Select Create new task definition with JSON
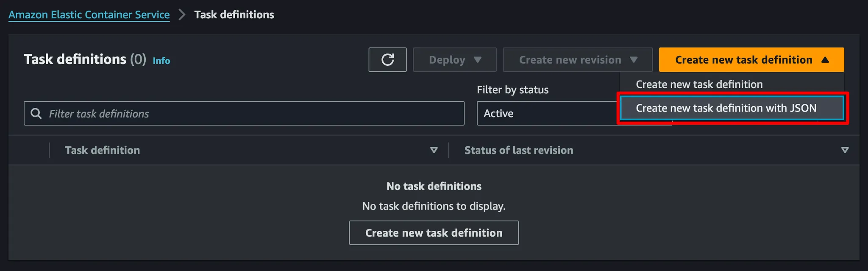This screenshot has height=271, width=868. pos(726,108)
